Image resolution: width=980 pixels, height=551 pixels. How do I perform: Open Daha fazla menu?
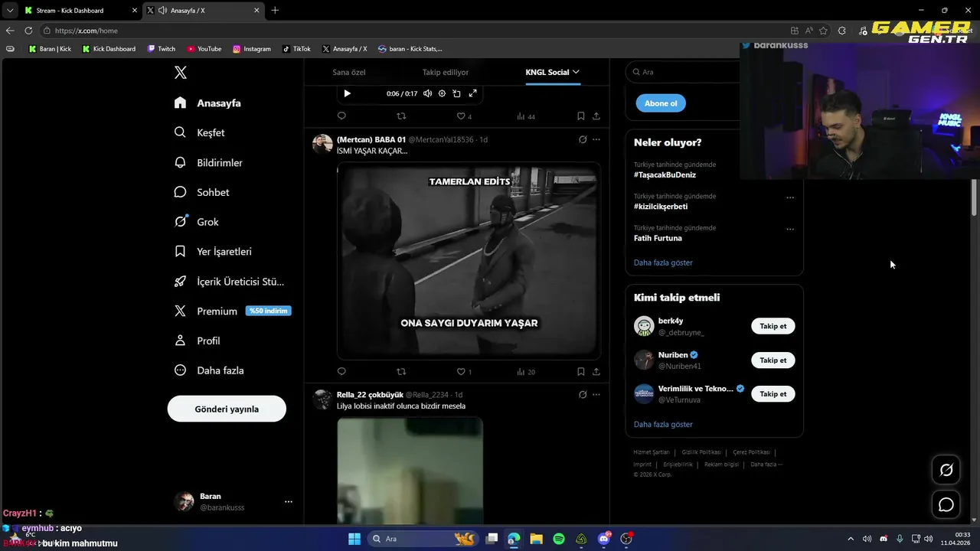(x=208, y=370)
